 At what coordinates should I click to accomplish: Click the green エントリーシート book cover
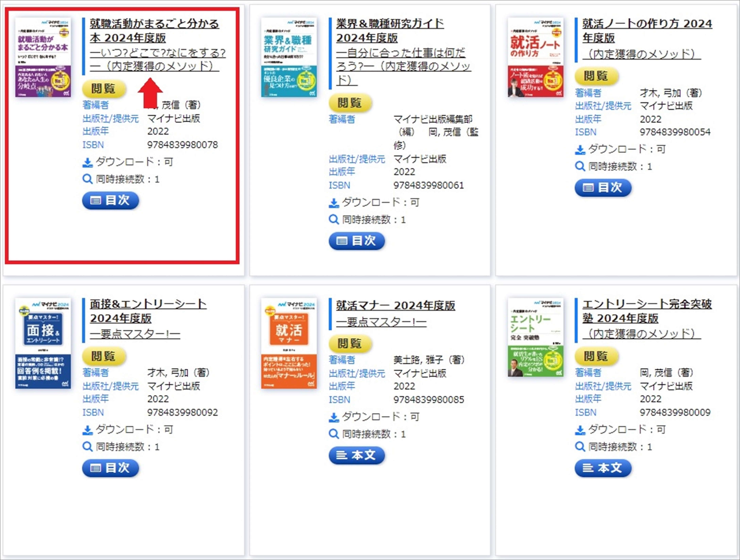point(535,337)
